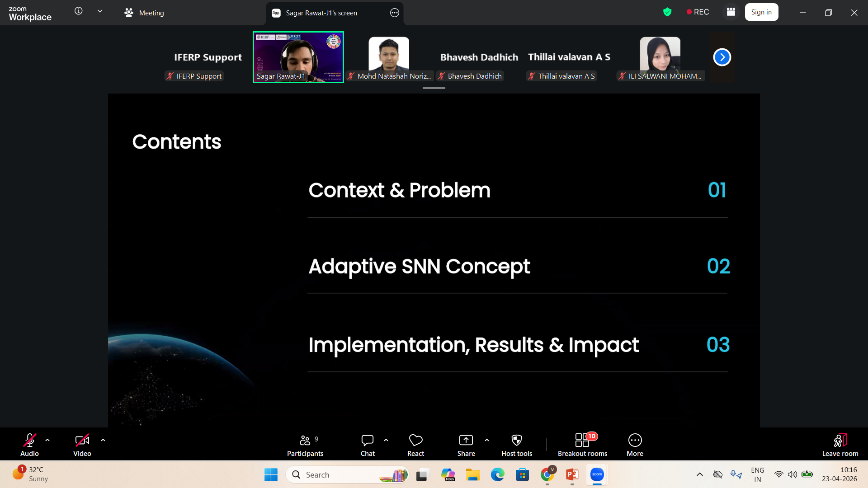Click the green encryption shield icon
Image resolution: width=868 pixels, height=488 pixels.
[x=667, y=12]
